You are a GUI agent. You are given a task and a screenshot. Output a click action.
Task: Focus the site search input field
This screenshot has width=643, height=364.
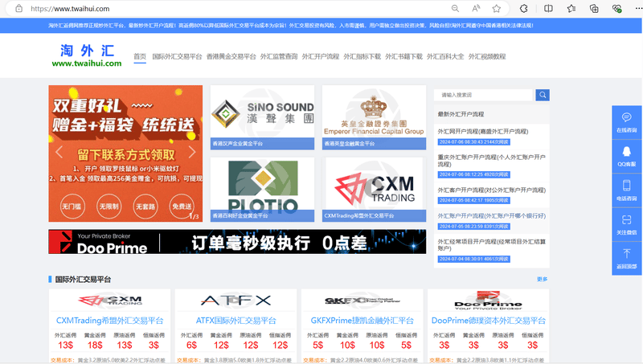point(483,95)
